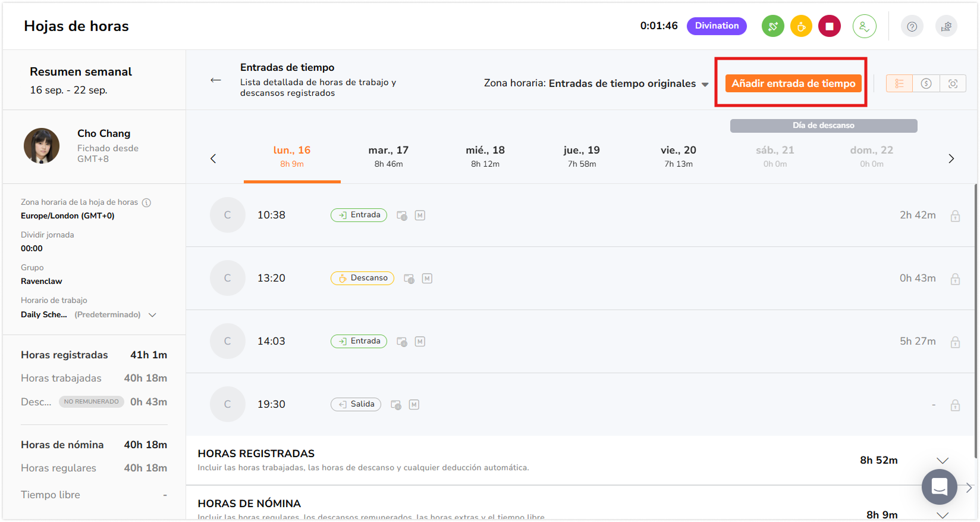Expand the HORAS DE NÓMINA section
This screenshot has width=980, height=522.
point(943,515)
